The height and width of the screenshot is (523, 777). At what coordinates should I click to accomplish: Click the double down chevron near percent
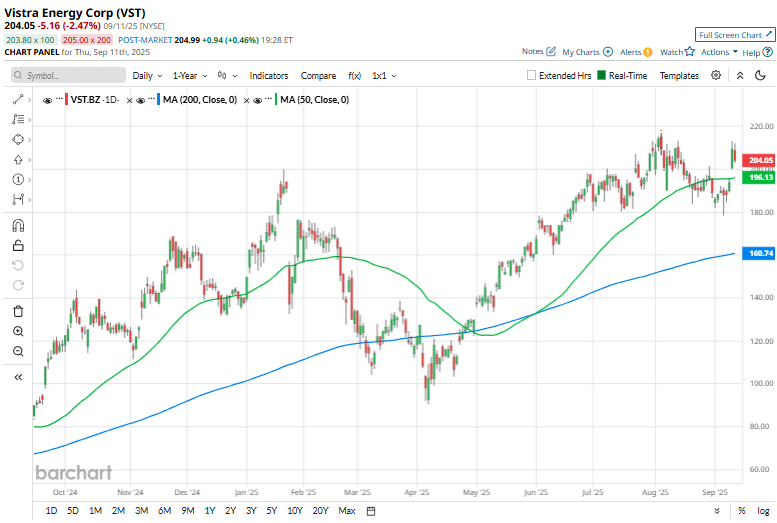tap(717, 511)
